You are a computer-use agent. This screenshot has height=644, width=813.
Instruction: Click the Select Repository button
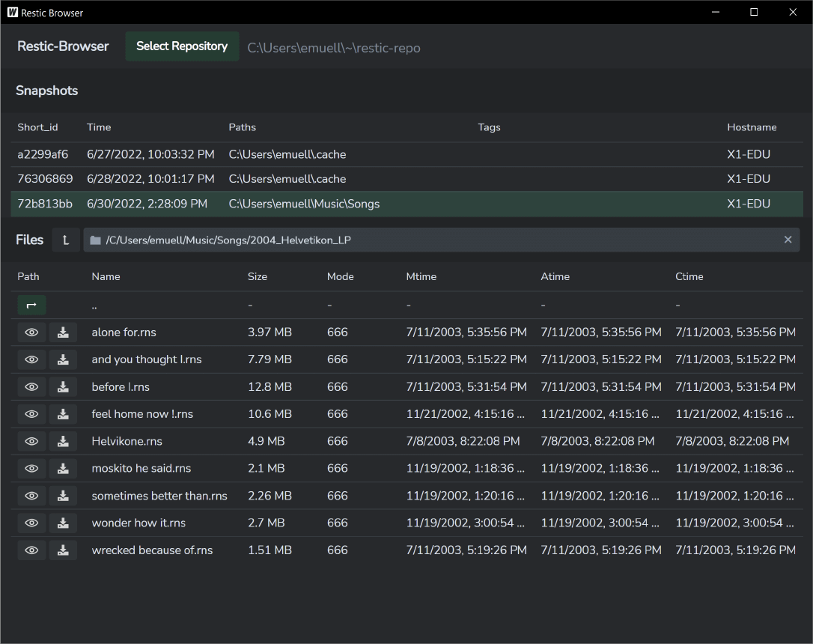[182, 46]
